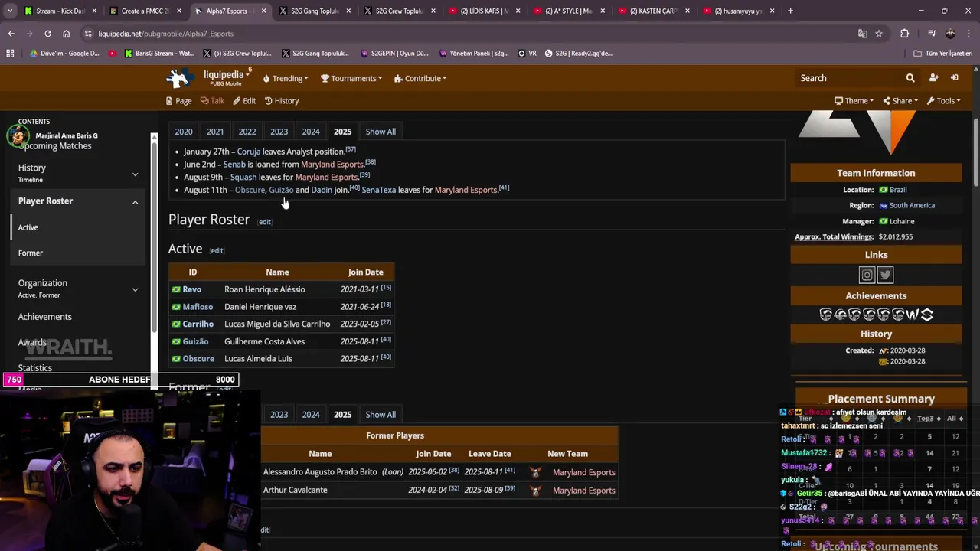Collapse the Player Roster contents section

[135, 202]
